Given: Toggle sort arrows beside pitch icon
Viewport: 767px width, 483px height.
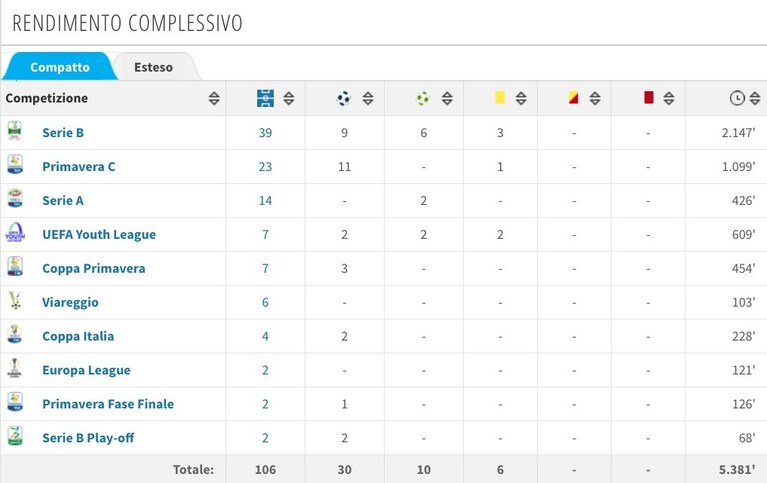Looking at the screenshot, I should coord(289,98).
